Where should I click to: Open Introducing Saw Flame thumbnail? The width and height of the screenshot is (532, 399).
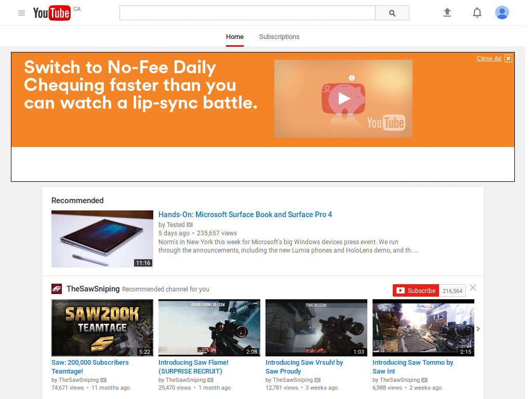coord(209,328)
